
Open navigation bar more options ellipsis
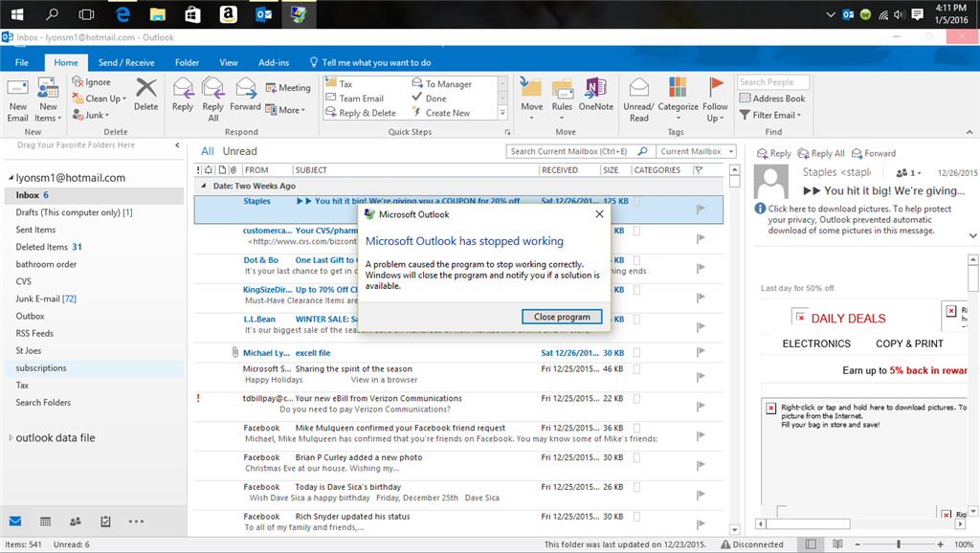click(136, 521)
